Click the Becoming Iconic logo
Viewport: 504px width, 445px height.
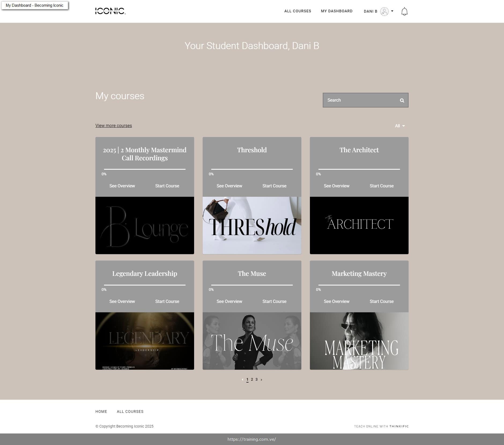coord(110,11)
